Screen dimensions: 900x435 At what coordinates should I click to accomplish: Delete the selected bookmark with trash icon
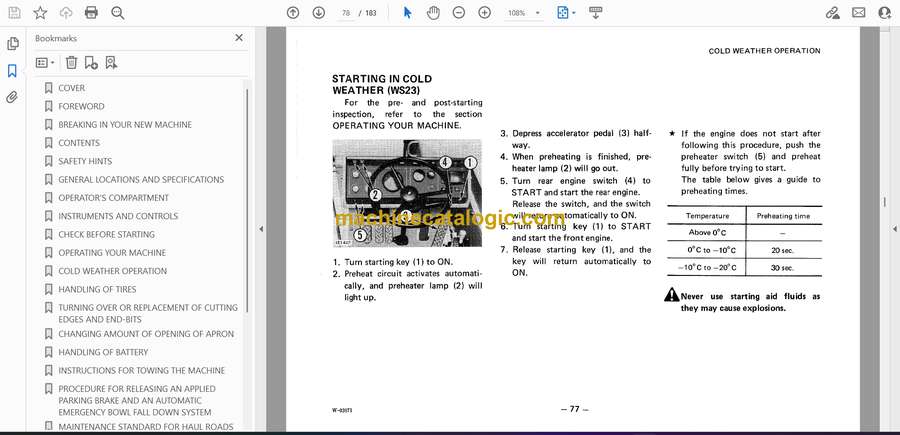[71, 62]
